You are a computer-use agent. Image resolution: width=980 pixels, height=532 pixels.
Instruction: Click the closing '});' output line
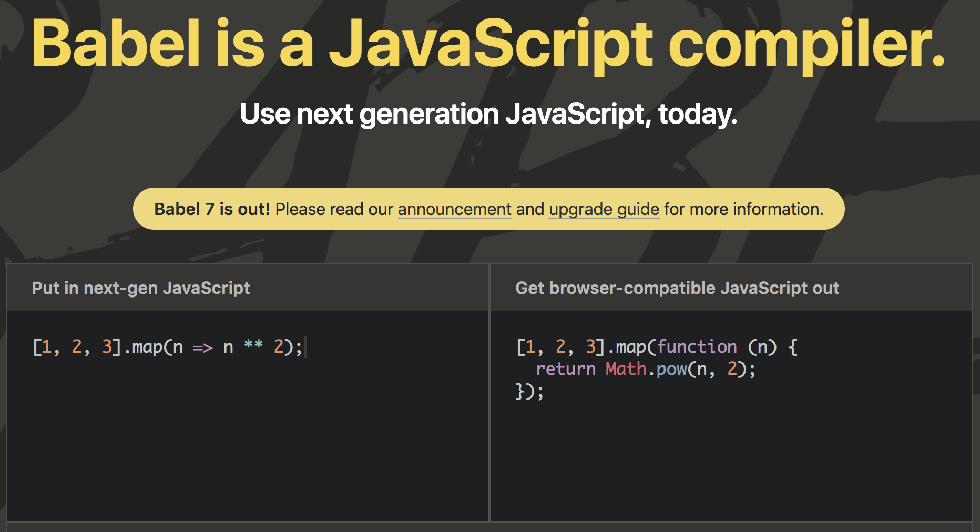[x=529, y=392]
